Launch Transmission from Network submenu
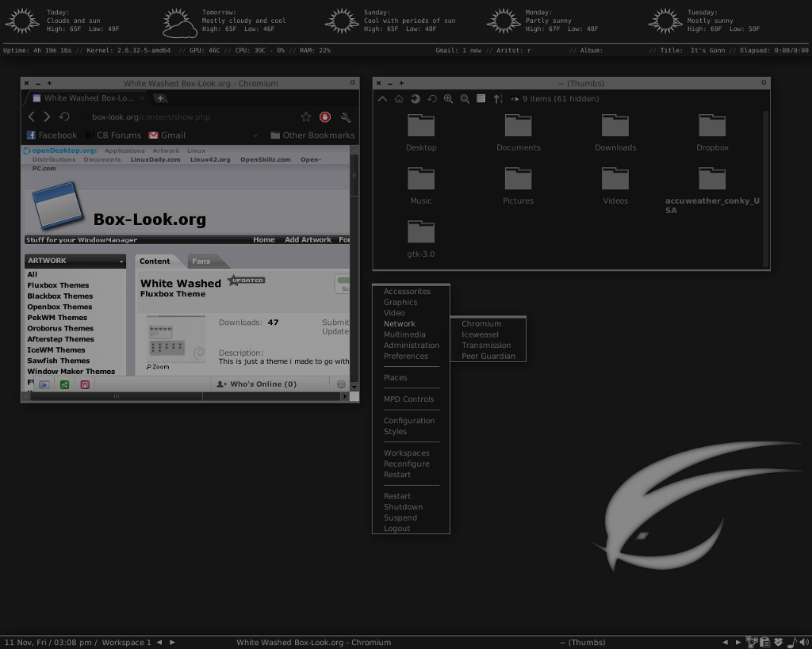 488,345
